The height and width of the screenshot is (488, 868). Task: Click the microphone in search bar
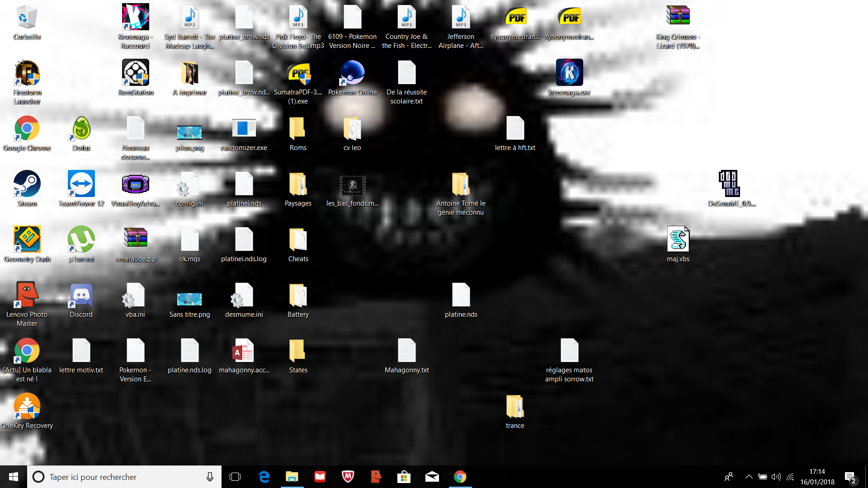tap(210, 477)
